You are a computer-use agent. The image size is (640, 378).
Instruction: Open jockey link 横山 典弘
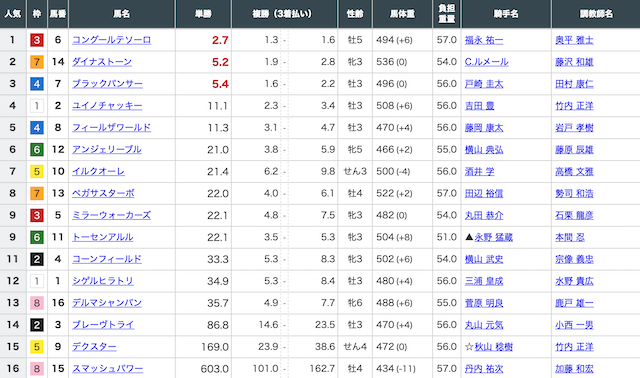click(484, 149)
